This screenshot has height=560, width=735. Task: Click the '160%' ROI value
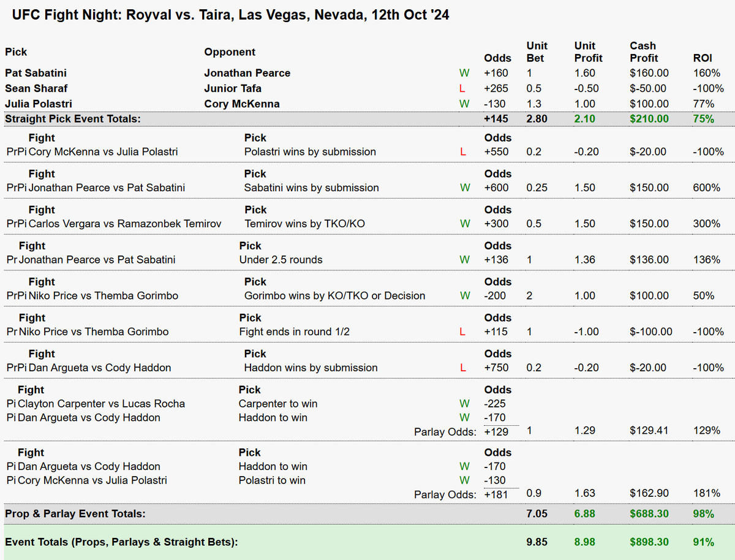707,73
